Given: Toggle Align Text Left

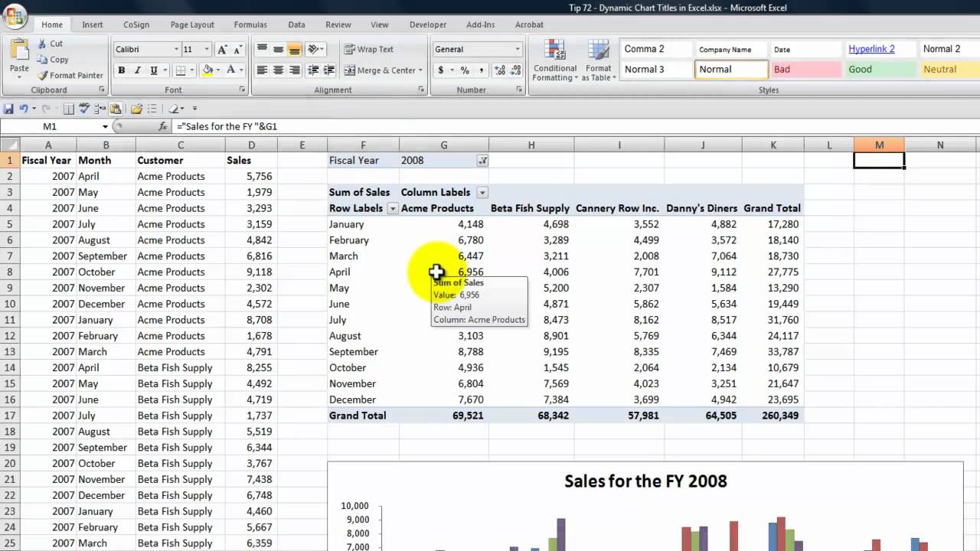Looking at the screenshot, I should [x=262, y=70].
